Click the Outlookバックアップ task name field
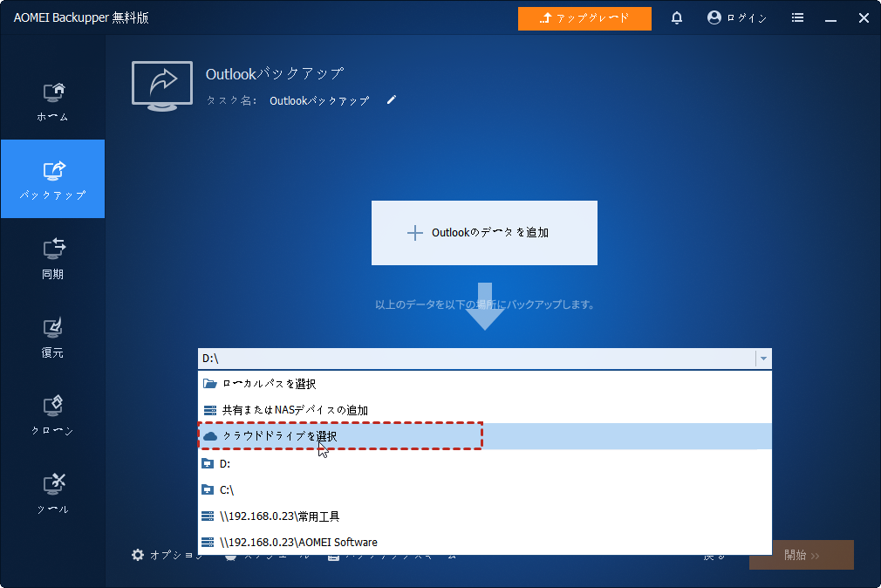The image size is (881, 588). coord(319,100)
